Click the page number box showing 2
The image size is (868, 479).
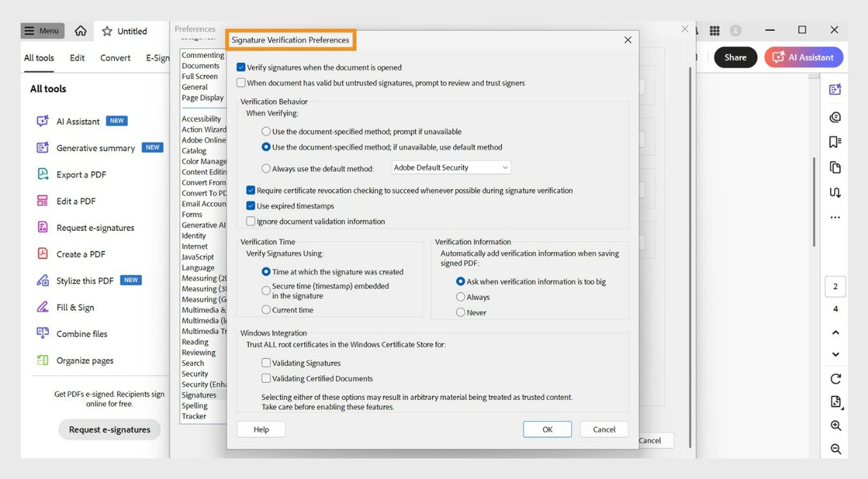(835, 286)
